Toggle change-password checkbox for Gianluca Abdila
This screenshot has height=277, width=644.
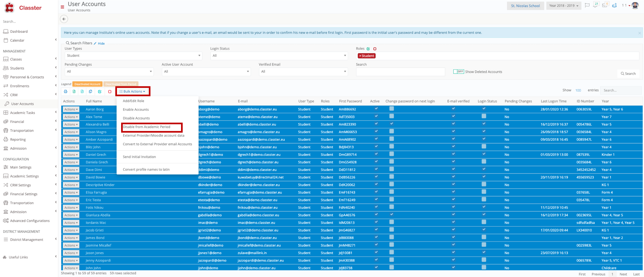391,215
